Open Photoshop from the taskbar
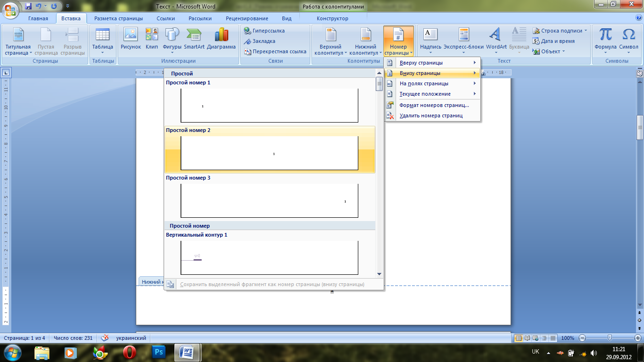 coord(159,352)
